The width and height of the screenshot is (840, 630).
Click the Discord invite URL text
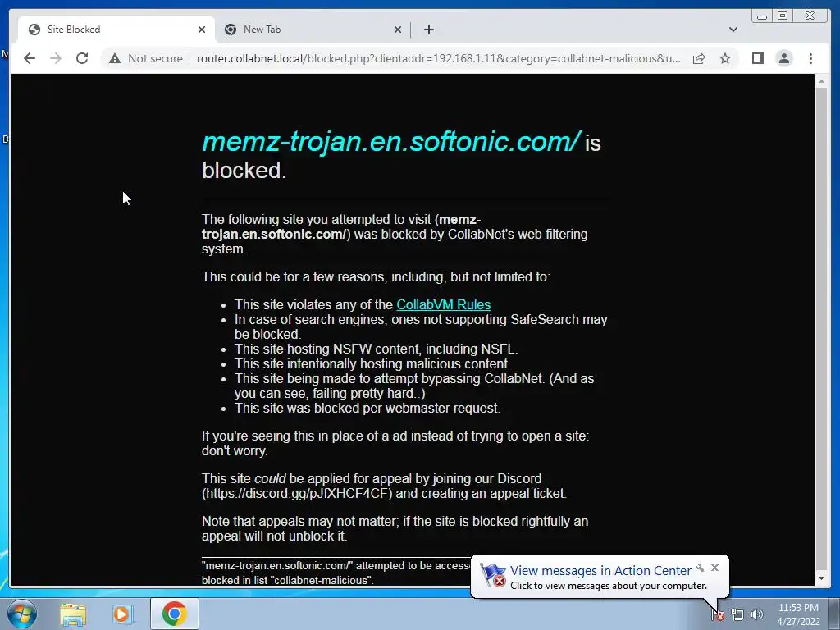tap(297, 493)
